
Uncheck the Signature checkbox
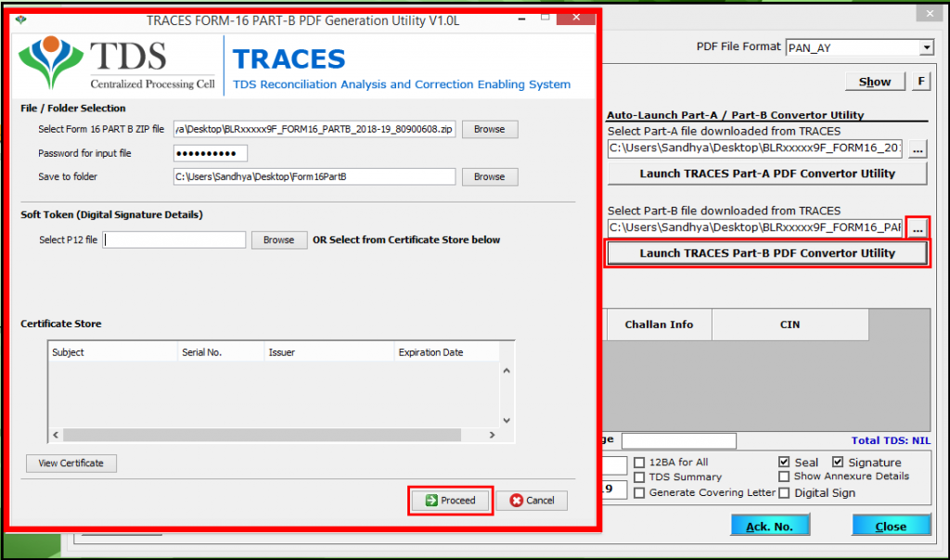click(x=838, y=462)
